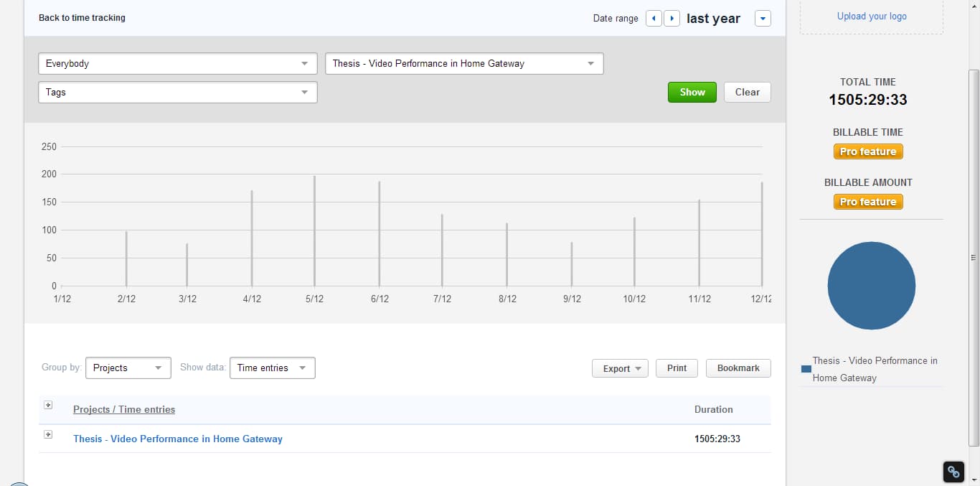Clear the report filters
Image resolution: width=980 pixels, height=486 pixels.
pyautogui.click(x=747, y=92)
